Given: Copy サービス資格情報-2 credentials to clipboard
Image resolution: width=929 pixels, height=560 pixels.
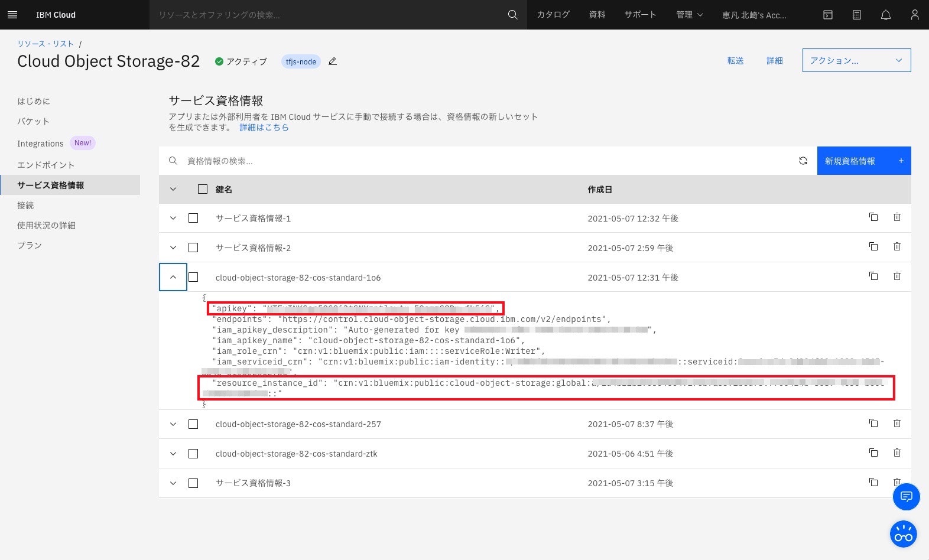Looking at the screenshot, I should pos(873,246).
